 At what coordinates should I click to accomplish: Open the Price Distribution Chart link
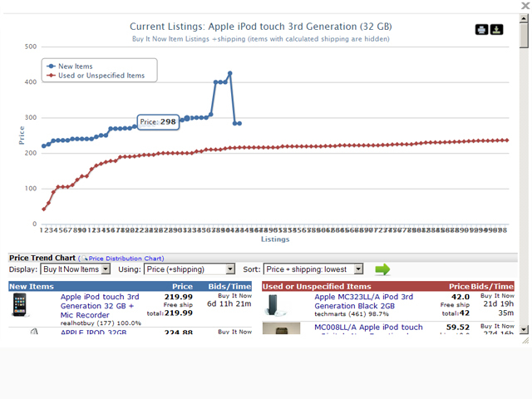tap(126, 259)
